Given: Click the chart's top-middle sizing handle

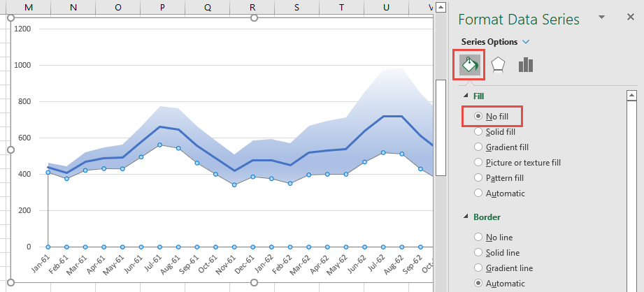Looking at the screenshot, I should [255, 17].
